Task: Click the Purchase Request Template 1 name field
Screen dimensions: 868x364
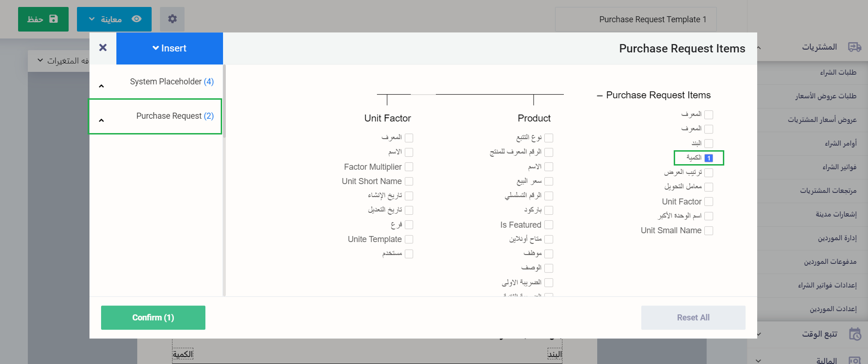Action: pyautogui.click(x=636, y=19)
